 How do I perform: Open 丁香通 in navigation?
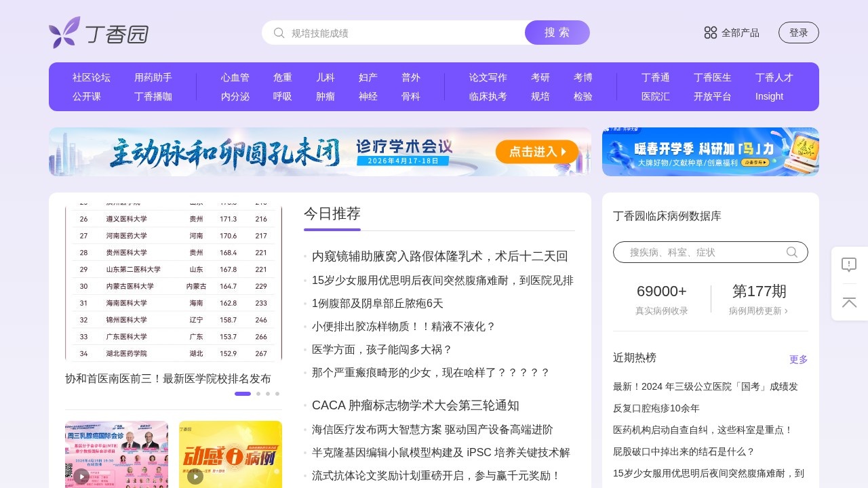pyautogui.click(x=656, y=77)
